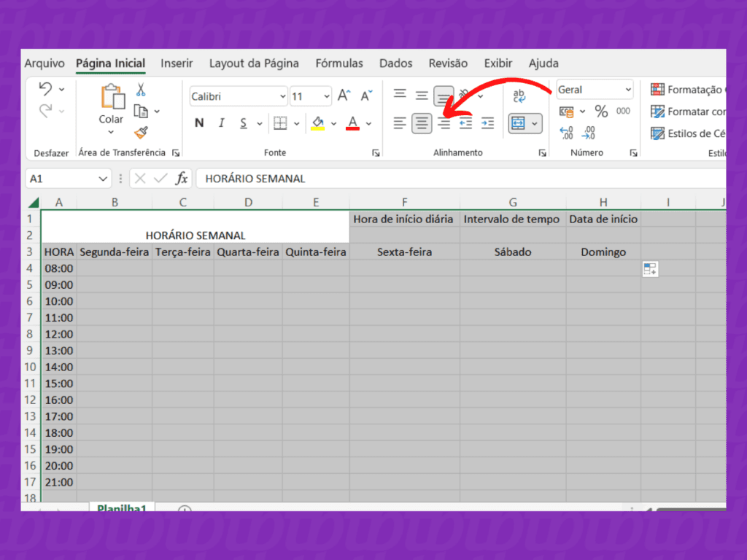Toggle Merge and Center button

(x=518, y=123)
